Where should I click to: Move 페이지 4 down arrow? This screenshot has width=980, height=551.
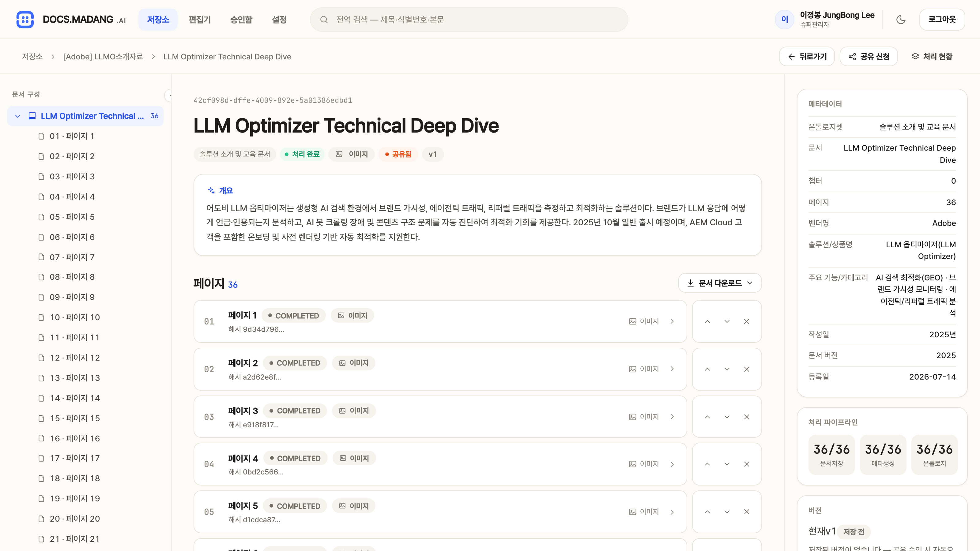[x=727, y=464]
